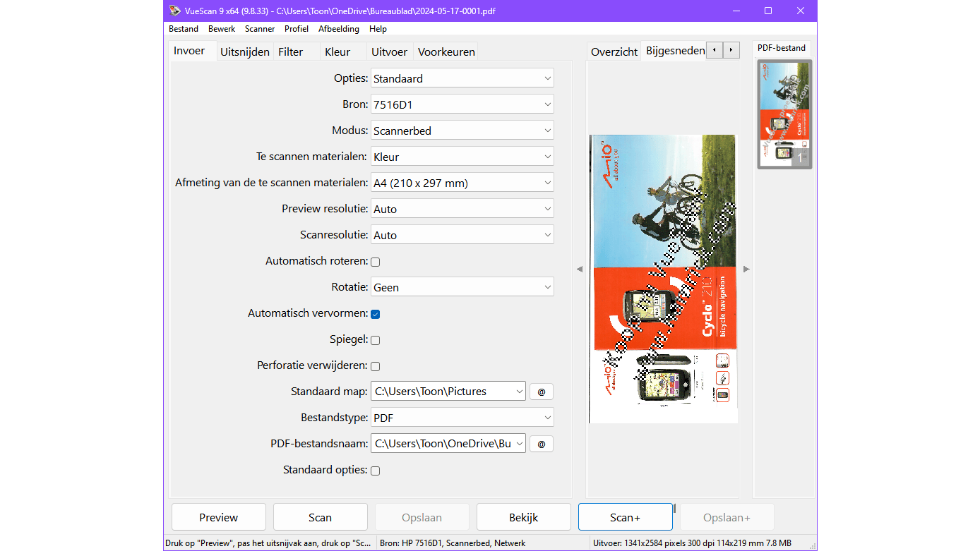Expand the Bron dropdown showing 7516D1
The height and width of the screenshot is (551, 980).
[462, 104]
